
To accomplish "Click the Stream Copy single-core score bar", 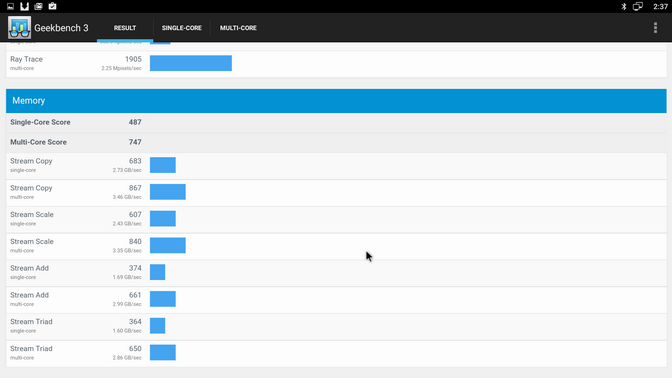I will pyautogui.click(x=162, y=165).
